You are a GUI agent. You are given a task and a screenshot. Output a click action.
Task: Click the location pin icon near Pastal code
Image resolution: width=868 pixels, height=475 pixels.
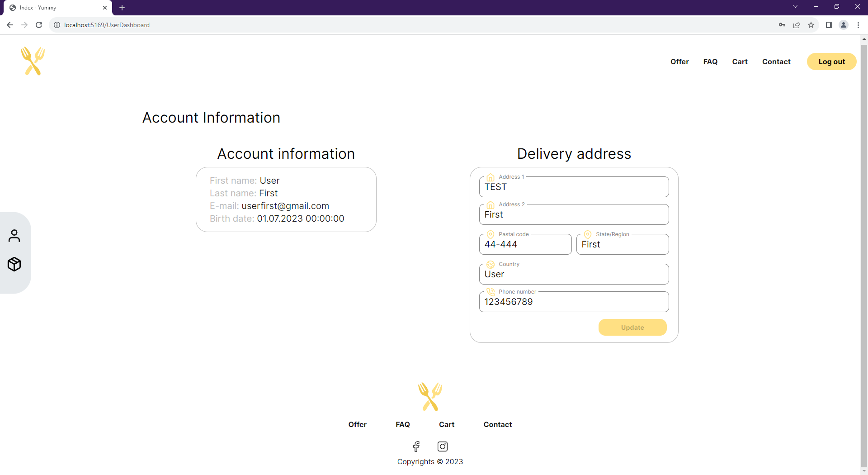490,234
